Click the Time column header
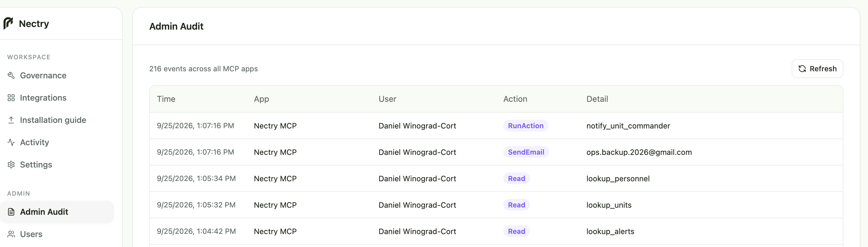 (x=166, y=99)
